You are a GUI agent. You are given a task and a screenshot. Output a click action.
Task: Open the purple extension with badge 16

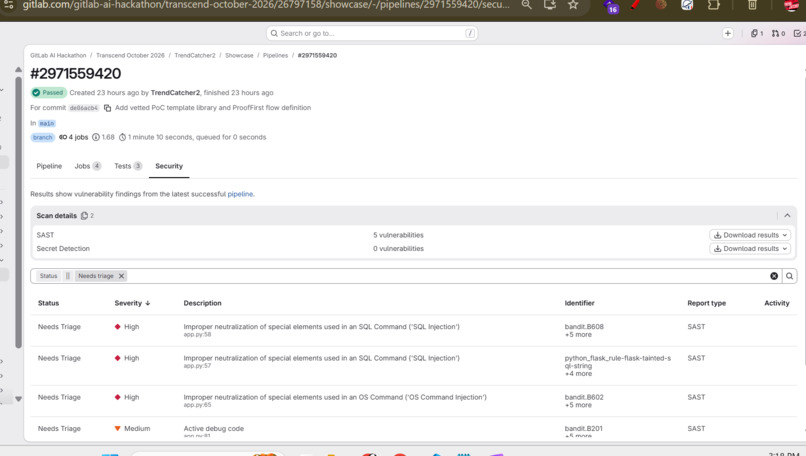611,6
